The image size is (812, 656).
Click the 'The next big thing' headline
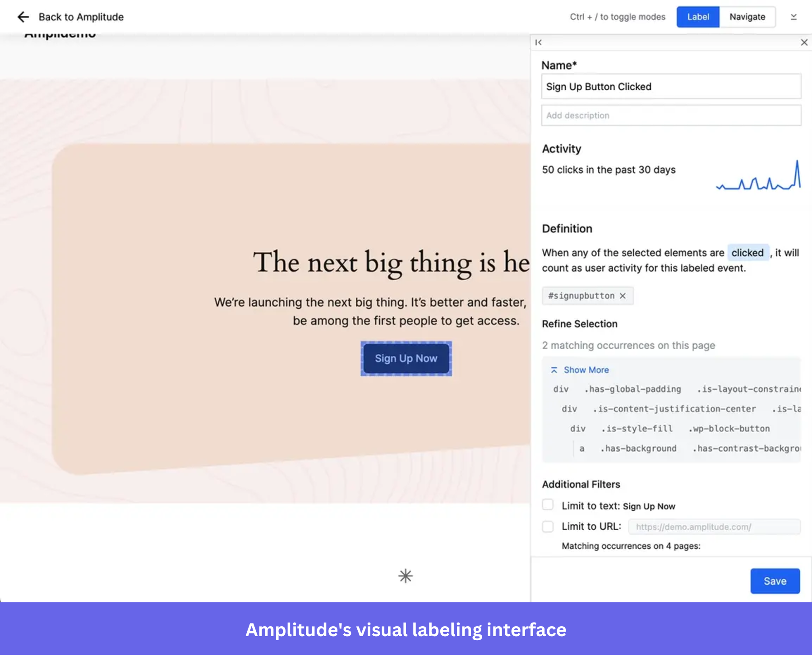tap(391, 263)
